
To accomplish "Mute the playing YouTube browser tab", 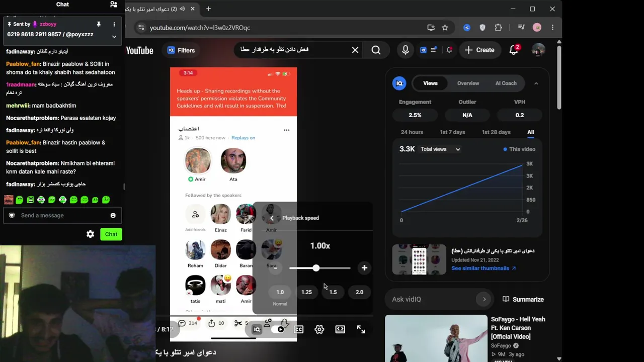I will click(x=182, y=9).
